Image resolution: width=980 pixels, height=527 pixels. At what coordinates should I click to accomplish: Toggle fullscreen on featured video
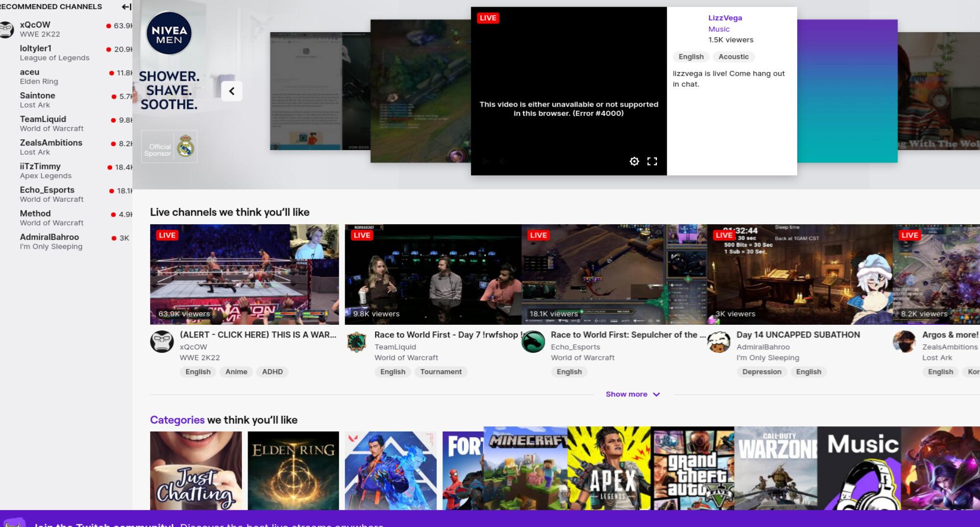pos(652,161)
